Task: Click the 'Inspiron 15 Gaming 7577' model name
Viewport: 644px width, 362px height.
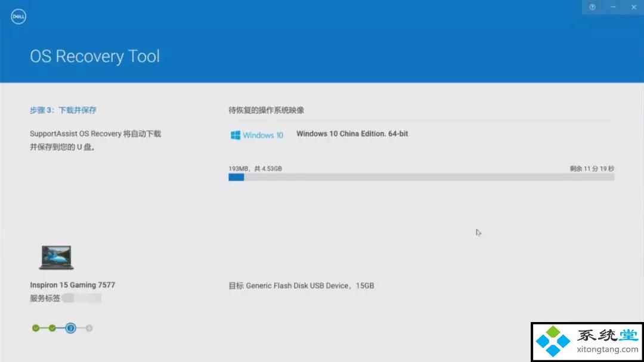Action: coord(72,284)
